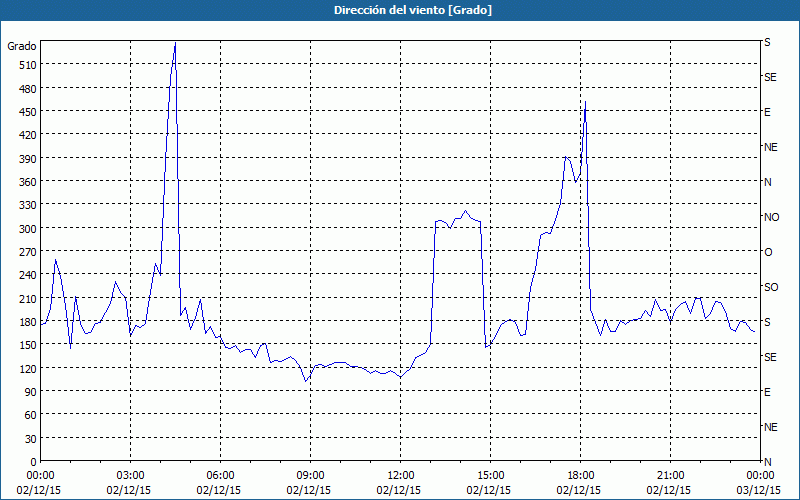This screenshot has width=800, height=500.
Task: Select the 120 axis value
Action: coord(28,369)
